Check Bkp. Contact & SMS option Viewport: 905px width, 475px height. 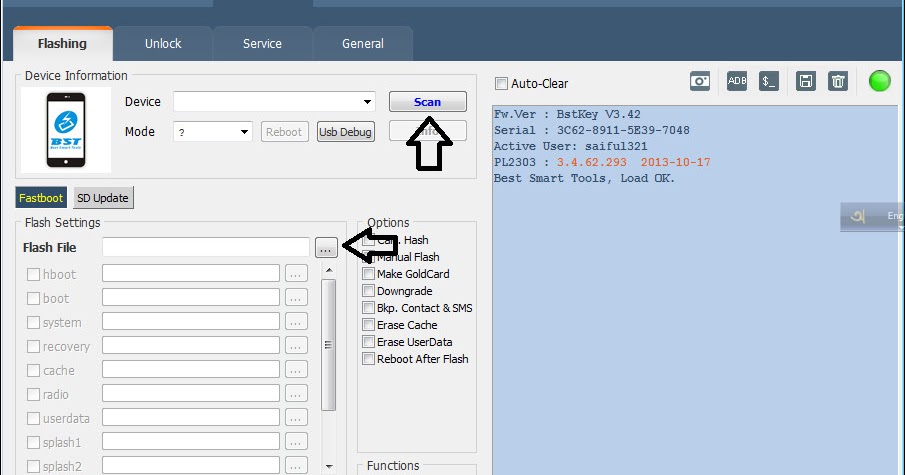(x=368, y=308)
